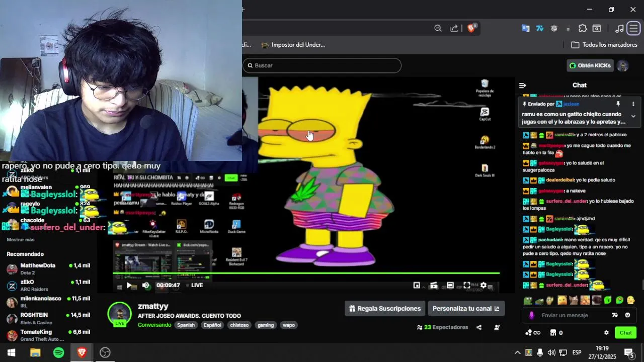Open MatthewDota recommended channel
Image resolution: width=644 pixels, height=362 pixels.
[x=49, y=269]
